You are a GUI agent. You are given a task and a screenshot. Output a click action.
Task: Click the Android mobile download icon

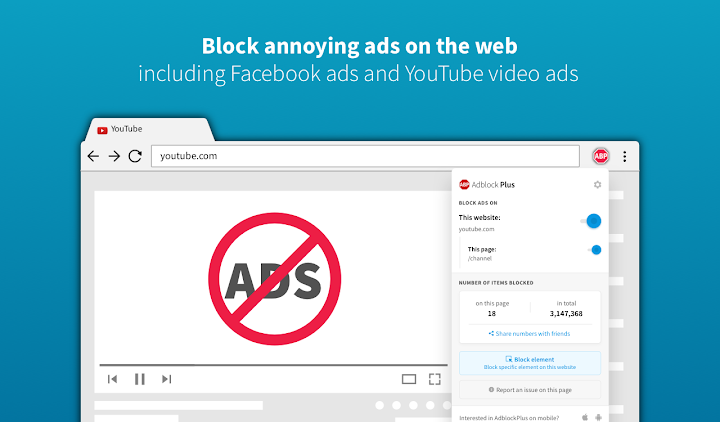click(598, 417)
